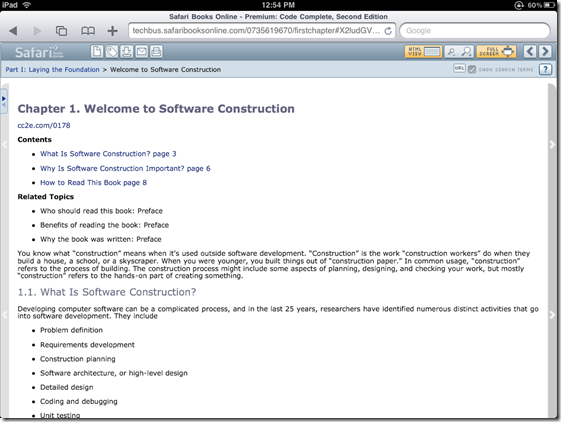Click the print icon in toolbar
561x422 pixels.
pyautogui.click(x=156, y=52)
